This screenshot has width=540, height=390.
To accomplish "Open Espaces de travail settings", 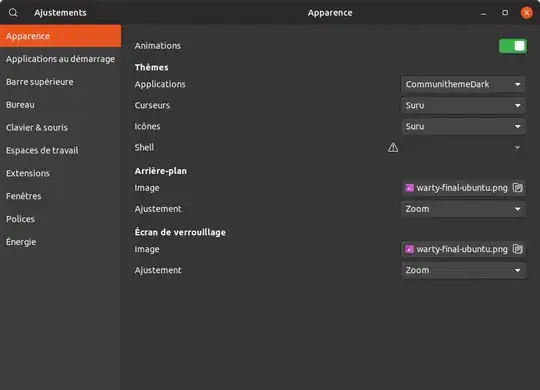I will (61, 150).
